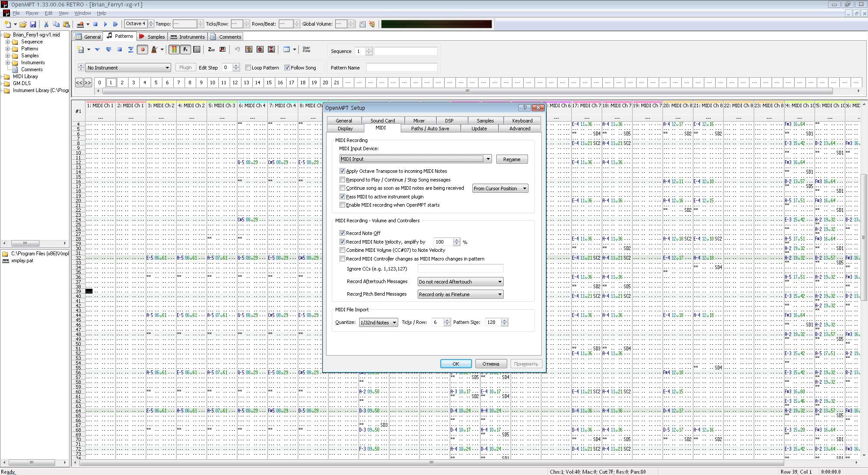Click the Ignore CCs input field

click(460, 269)
